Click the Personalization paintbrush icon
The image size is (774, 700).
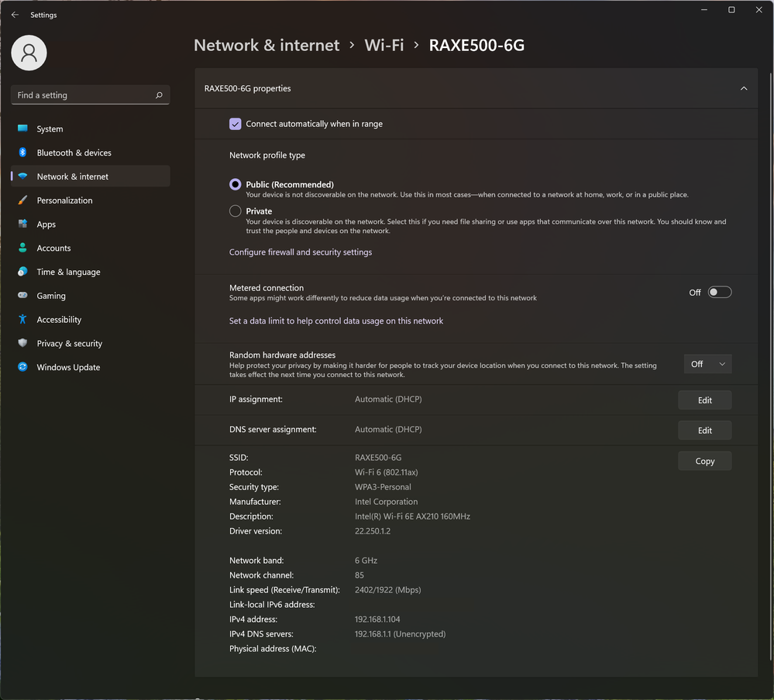pyautogui.click(x=22, y=201)
